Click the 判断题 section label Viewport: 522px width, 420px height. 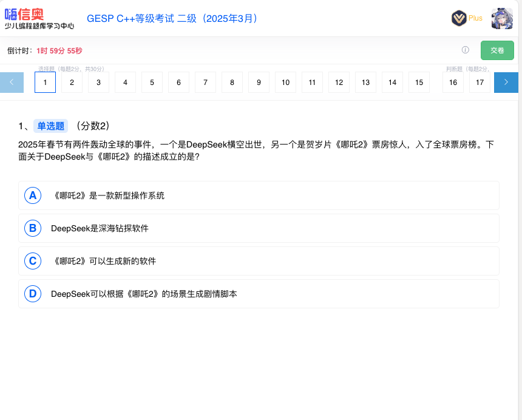click(x=468, y=69)
